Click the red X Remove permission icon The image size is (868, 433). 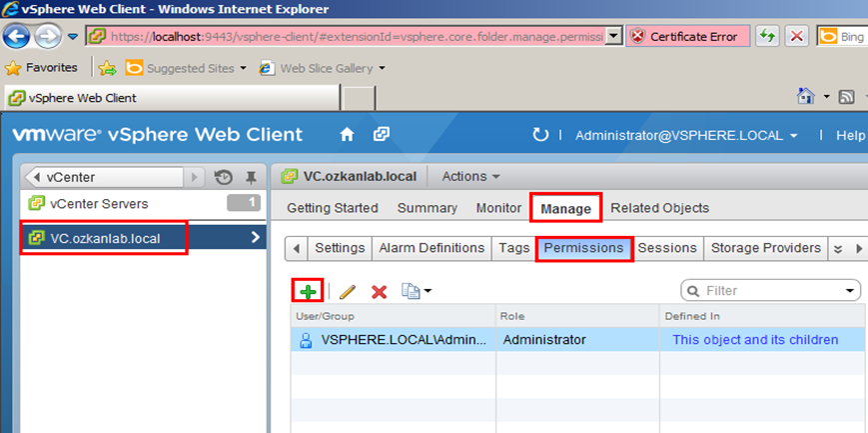379,292
